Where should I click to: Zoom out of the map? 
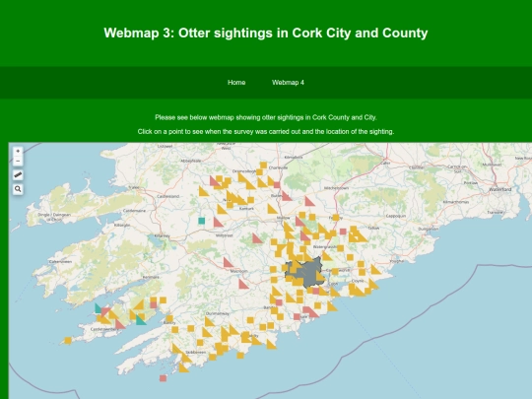click(18, 162)
